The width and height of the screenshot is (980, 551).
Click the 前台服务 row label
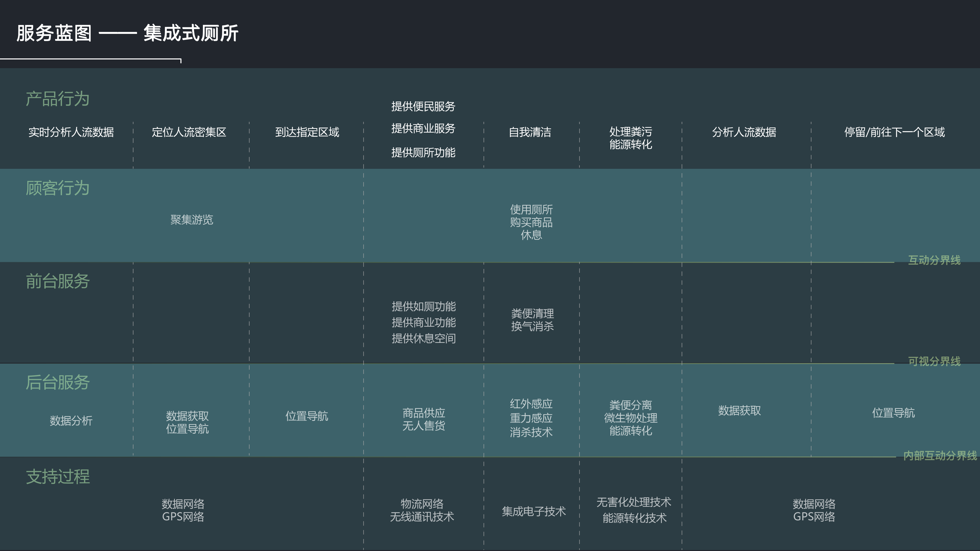pos(57,281)
